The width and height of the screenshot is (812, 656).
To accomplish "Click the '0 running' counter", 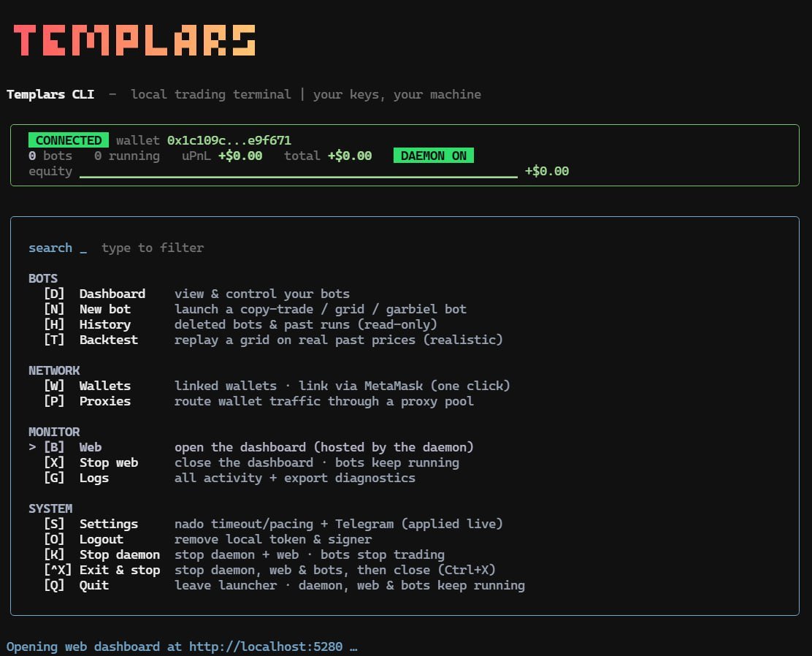I will (x=127, y=156).
